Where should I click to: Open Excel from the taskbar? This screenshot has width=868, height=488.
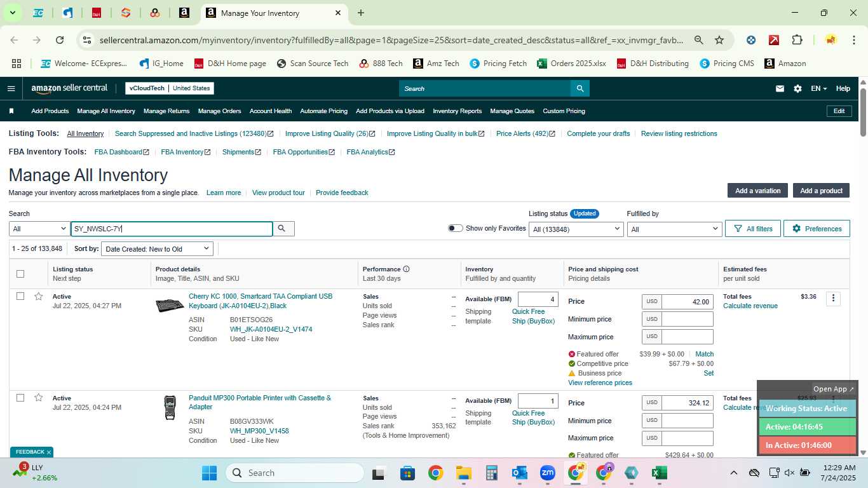(659, 473)
